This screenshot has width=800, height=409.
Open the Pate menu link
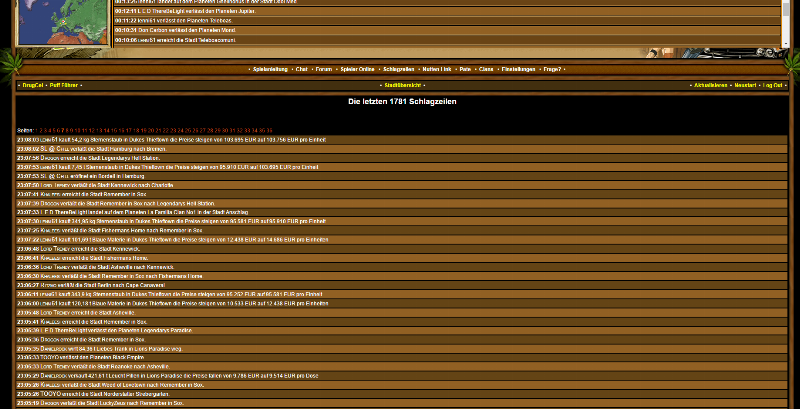coord(465,69)
